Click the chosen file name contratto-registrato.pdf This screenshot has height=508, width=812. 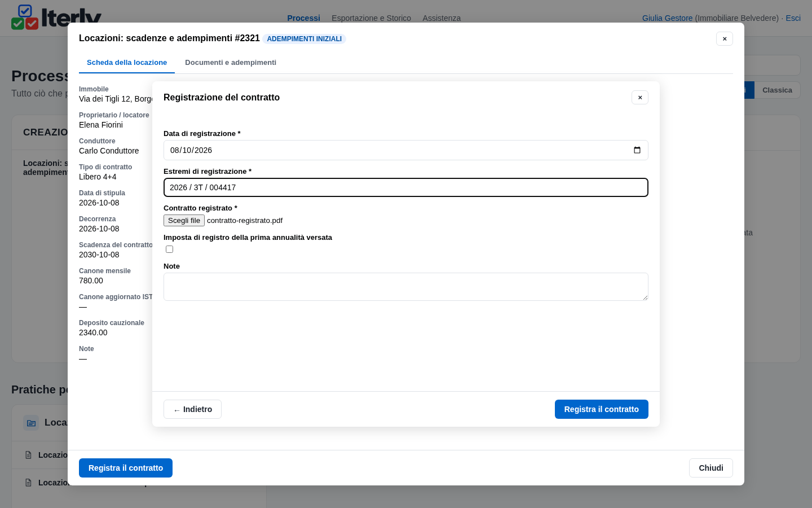(245, 221)
